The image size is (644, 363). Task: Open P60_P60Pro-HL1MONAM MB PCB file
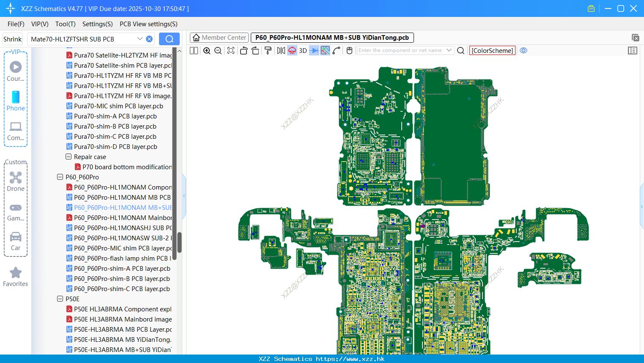point(118,197)
